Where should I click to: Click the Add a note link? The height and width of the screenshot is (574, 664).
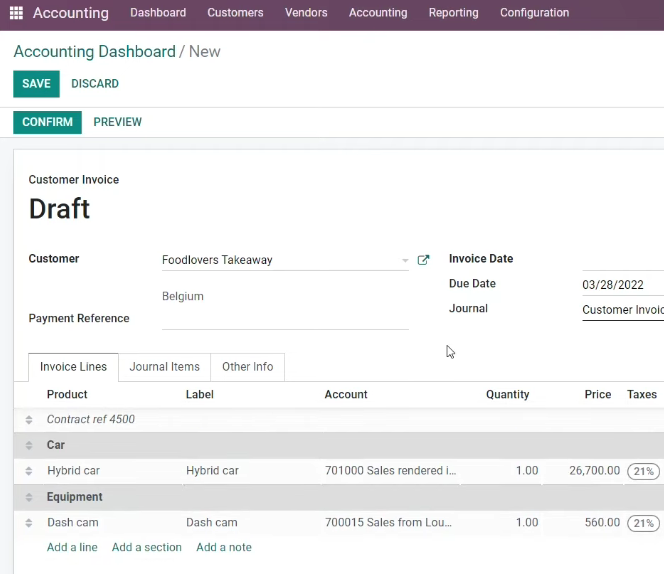[224, 547]
